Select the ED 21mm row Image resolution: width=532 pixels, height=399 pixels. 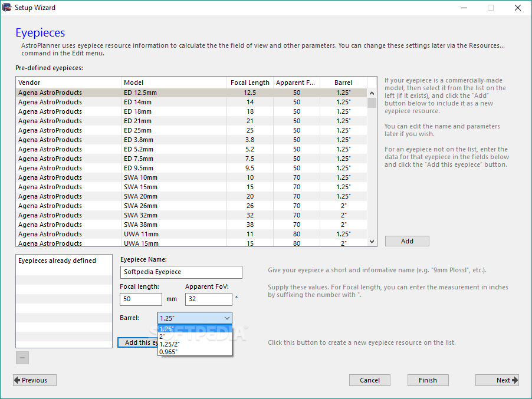[191, 121]
